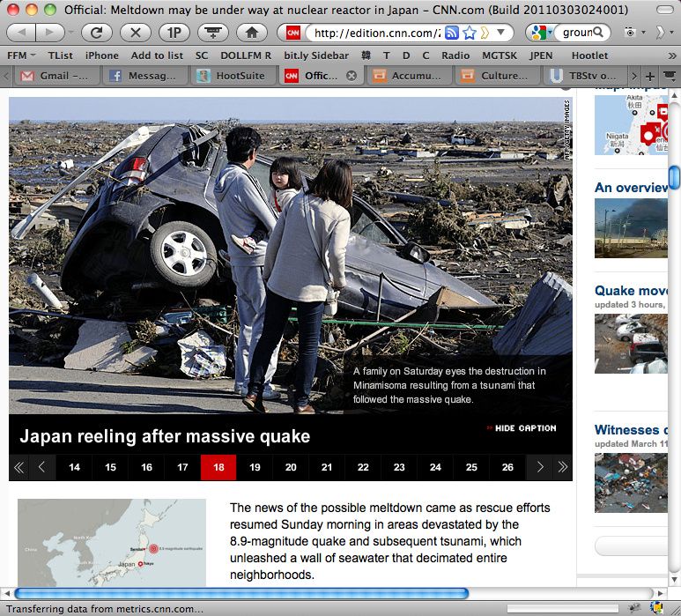The image size is (681, 616).
Task: Open the FFM bookmarks folder dropdown
Action: tap(22, 55)
